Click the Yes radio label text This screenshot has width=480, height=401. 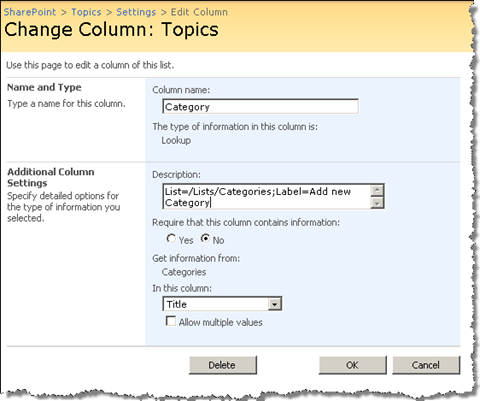(186, 240)
